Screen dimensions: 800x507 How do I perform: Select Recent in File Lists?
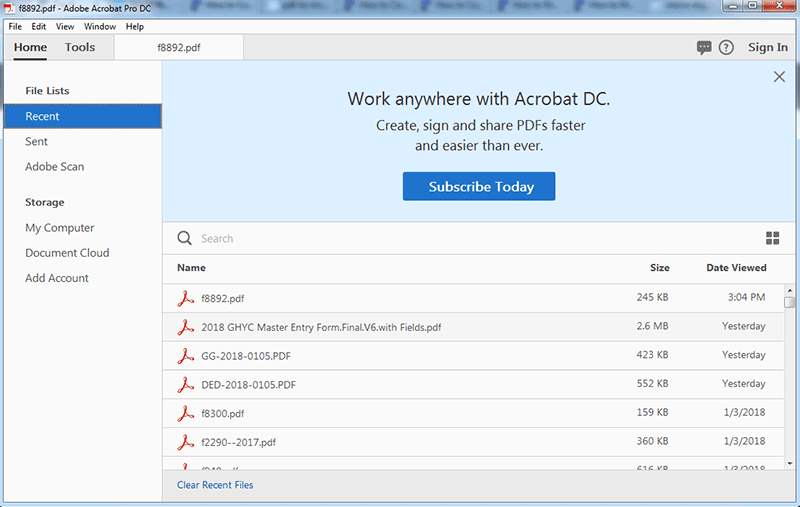coord(83,116)
